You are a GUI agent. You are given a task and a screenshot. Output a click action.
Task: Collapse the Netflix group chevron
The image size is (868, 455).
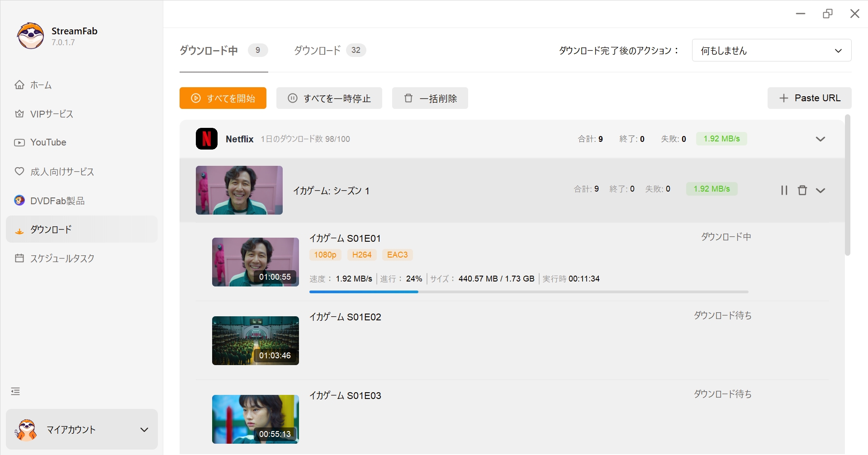pyautogui.click(x=820, y=139)
